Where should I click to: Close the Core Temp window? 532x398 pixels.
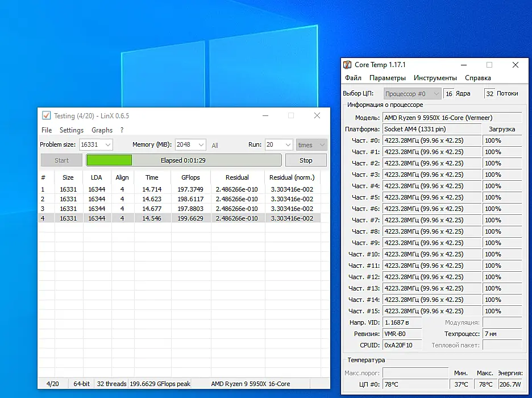coord(516,65)
